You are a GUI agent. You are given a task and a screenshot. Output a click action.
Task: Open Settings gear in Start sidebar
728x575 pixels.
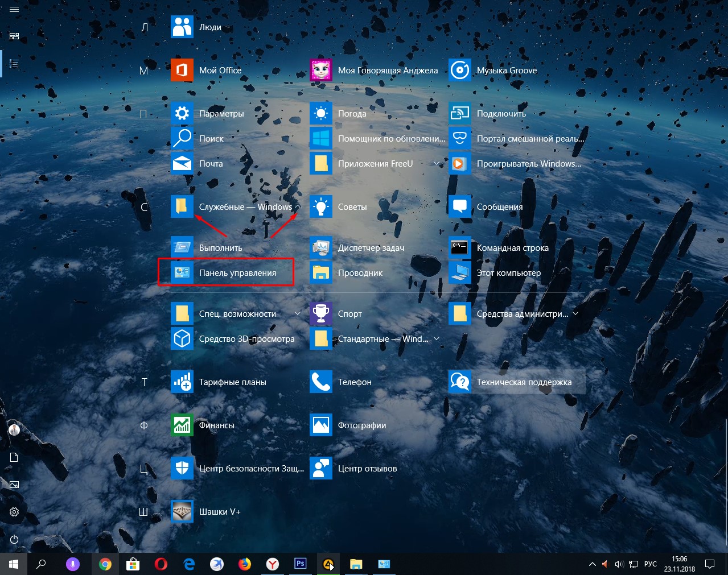14,512
